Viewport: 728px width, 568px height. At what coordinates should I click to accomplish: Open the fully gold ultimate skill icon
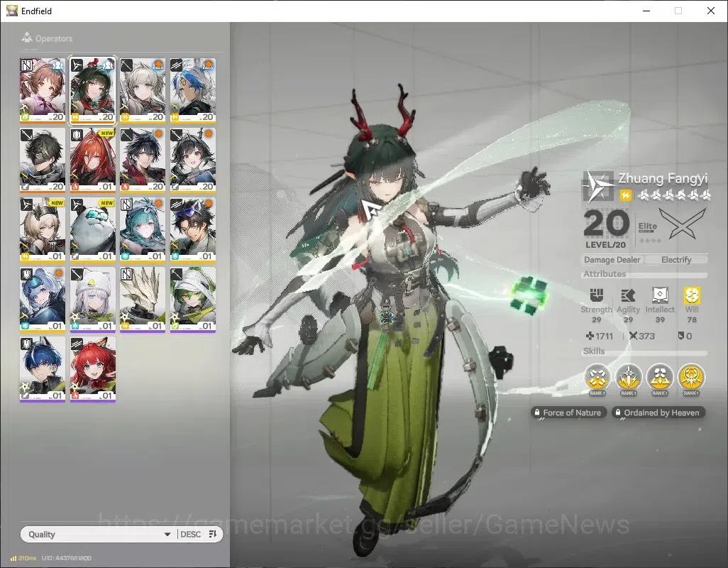[691, 376]
